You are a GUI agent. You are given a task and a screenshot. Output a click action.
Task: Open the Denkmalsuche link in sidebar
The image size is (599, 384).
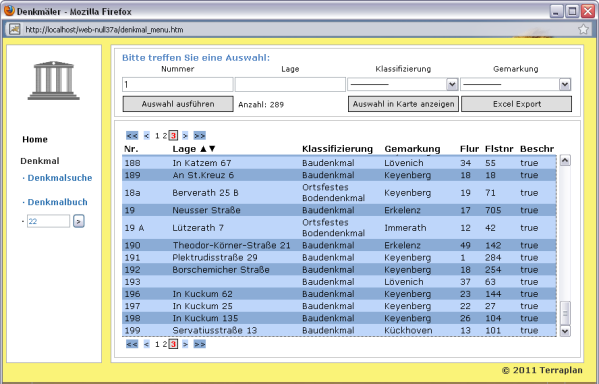point(60,178)
